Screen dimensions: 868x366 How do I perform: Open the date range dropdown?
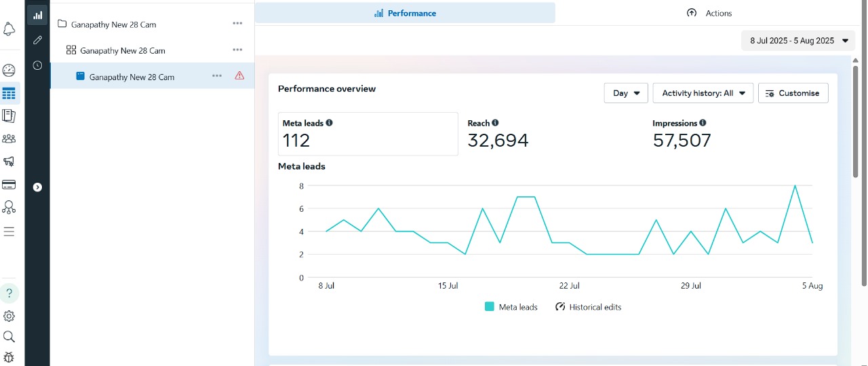[x=798, y=41]
